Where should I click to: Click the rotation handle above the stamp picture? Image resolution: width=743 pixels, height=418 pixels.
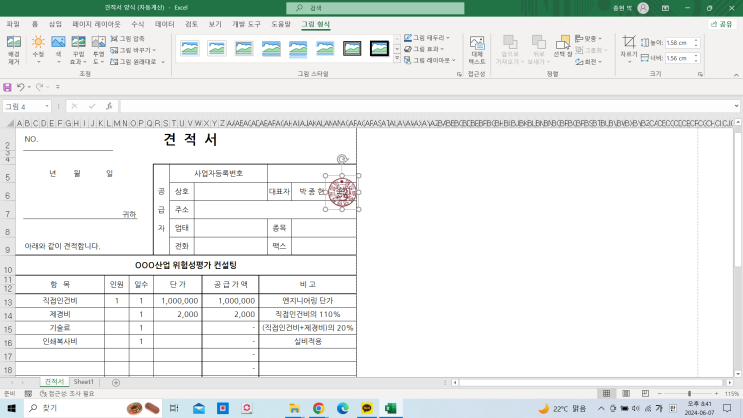[342, 159]
